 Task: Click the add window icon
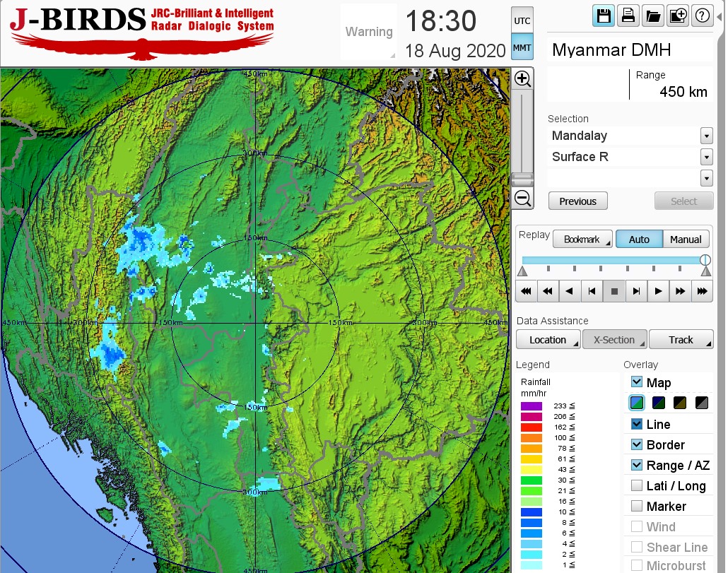(677, 16)
